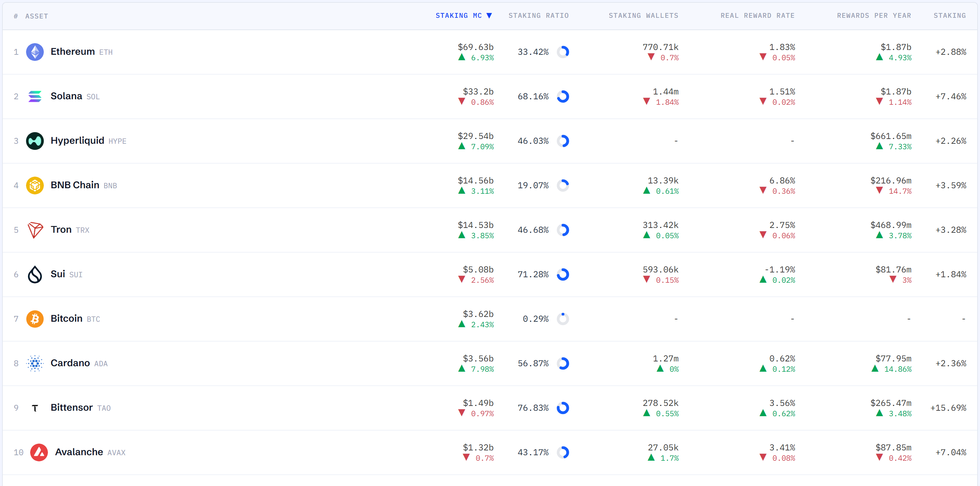
Task: Click Solana's staking ratio ring chart
Action: (563, 97)
